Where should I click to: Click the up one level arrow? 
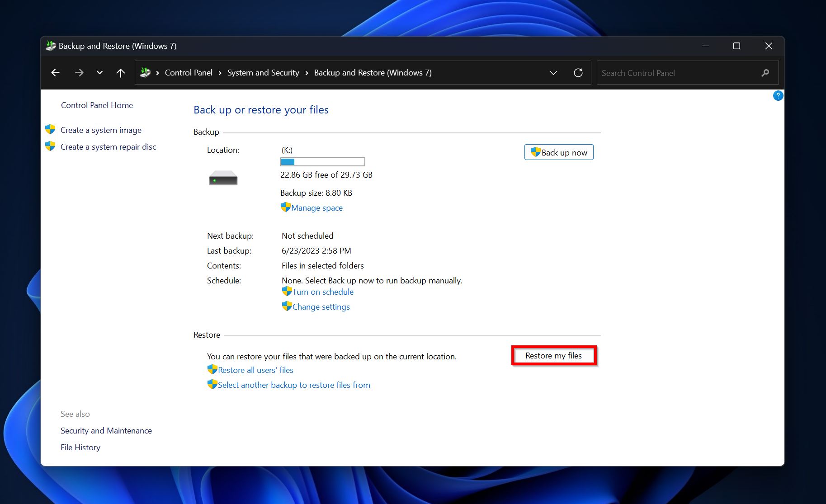tap(120, 72)
